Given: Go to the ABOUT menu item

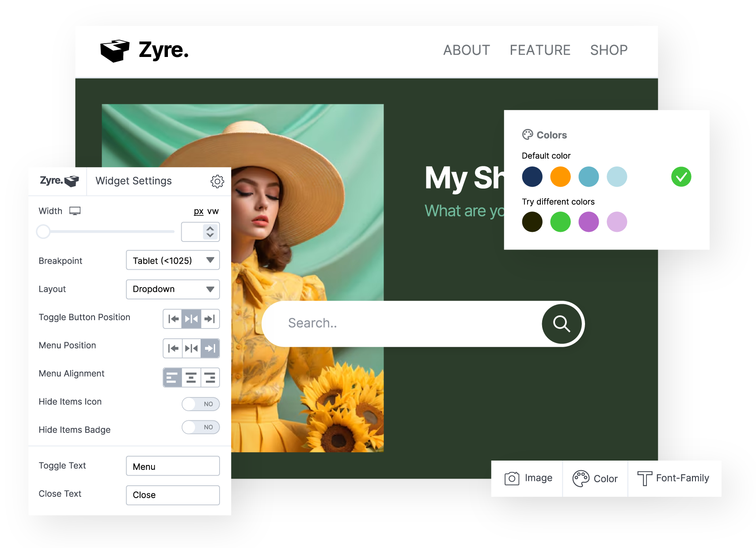Looking at the screenshot, I should click(467, 50).
